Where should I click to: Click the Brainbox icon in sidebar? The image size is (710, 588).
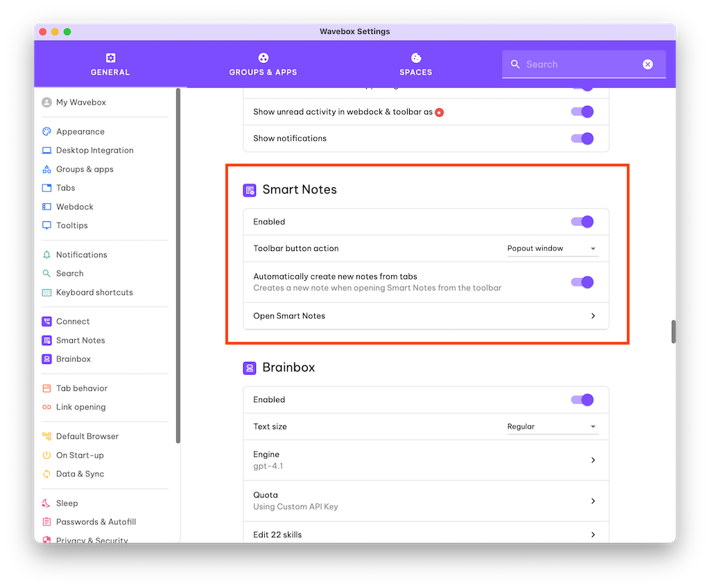point(46,359)
